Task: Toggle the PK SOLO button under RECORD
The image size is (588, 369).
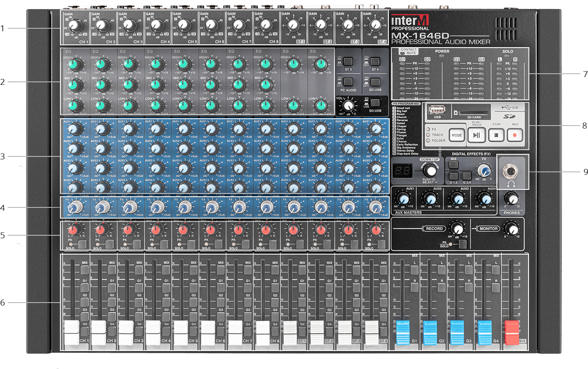Action: click(x=462, y=245)
